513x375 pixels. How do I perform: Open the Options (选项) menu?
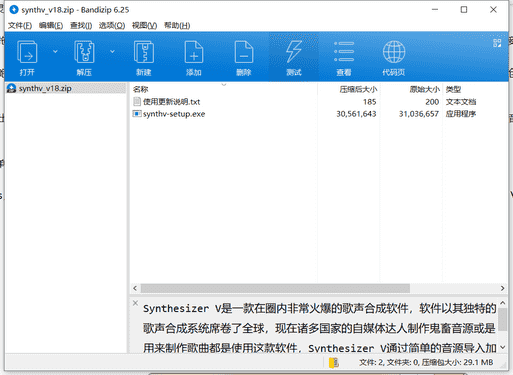pos(112,25)
